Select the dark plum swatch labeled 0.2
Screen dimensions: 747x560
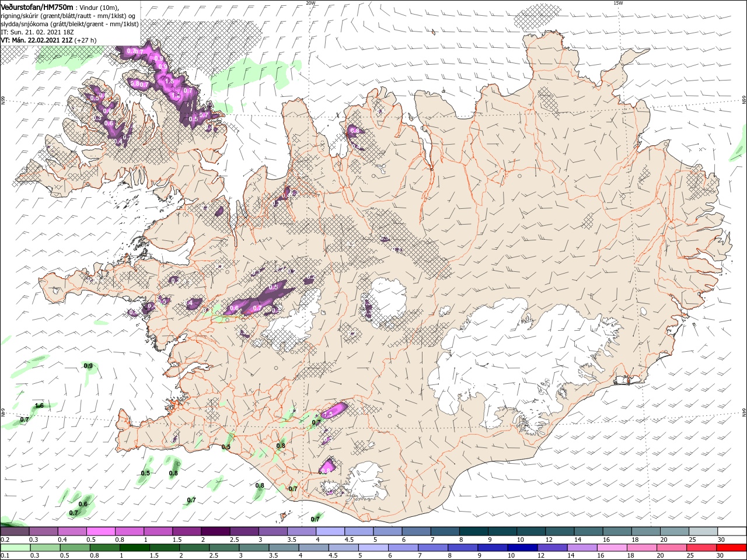[x=15, y=531]
